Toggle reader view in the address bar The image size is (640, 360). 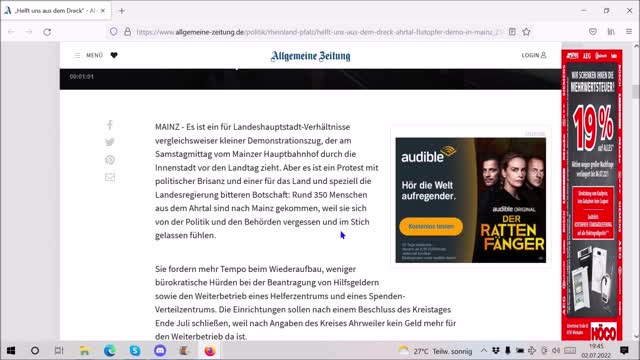pos(512,32)
